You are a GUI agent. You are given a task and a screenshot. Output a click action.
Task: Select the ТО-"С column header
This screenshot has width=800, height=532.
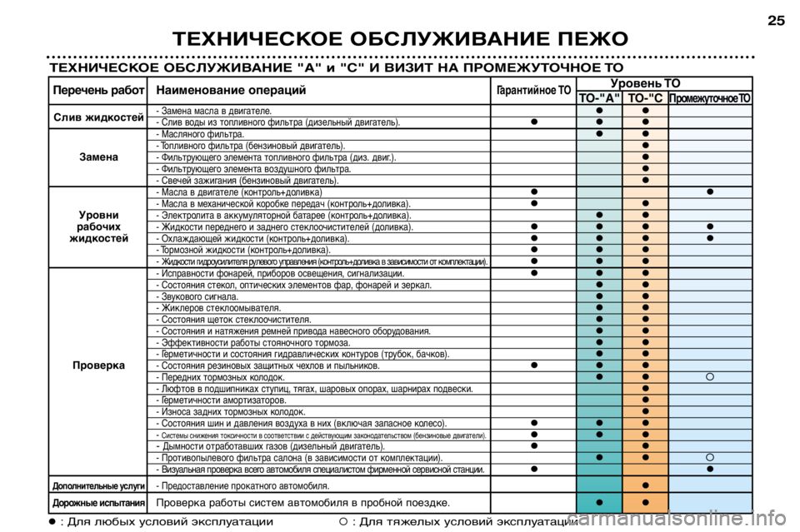(x=645, y=98)
